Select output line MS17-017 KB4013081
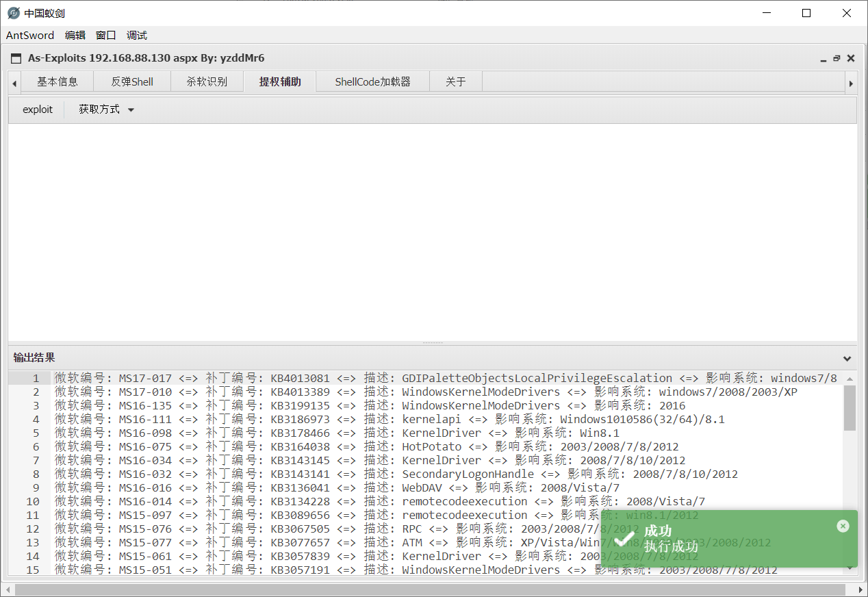The image size is (868, 597). click(x=446, y=378)
